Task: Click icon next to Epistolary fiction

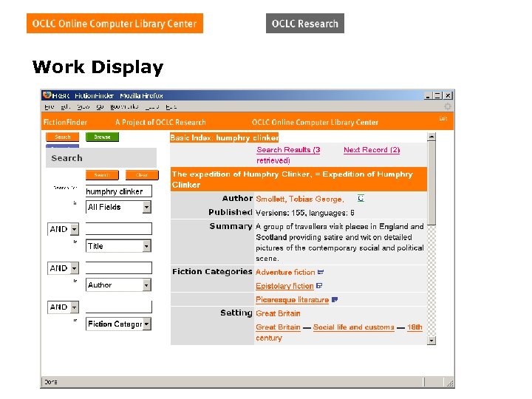Action: [x=319, y=286]
